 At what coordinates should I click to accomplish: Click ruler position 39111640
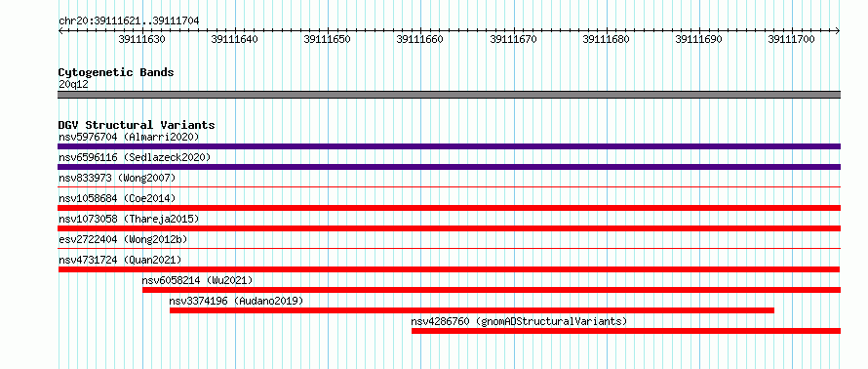[235, 39]
